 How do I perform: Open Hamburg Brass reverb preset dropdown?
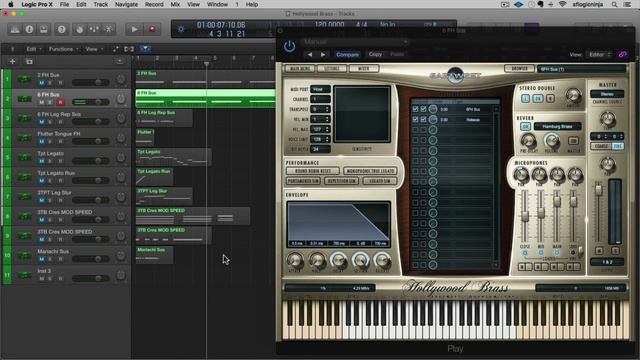click(557, 127)
